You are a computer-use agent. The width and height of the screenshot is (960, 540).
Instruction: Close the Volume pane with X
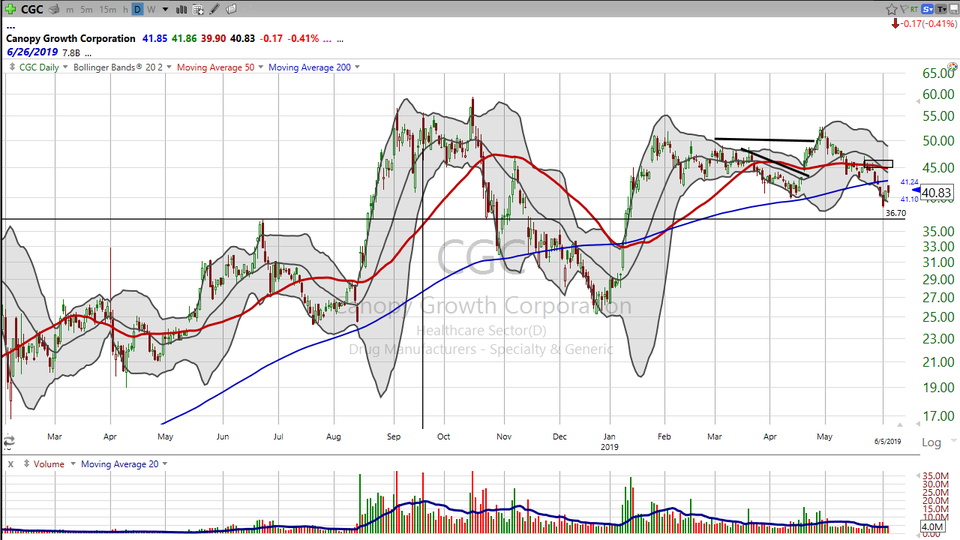(10, 464)
